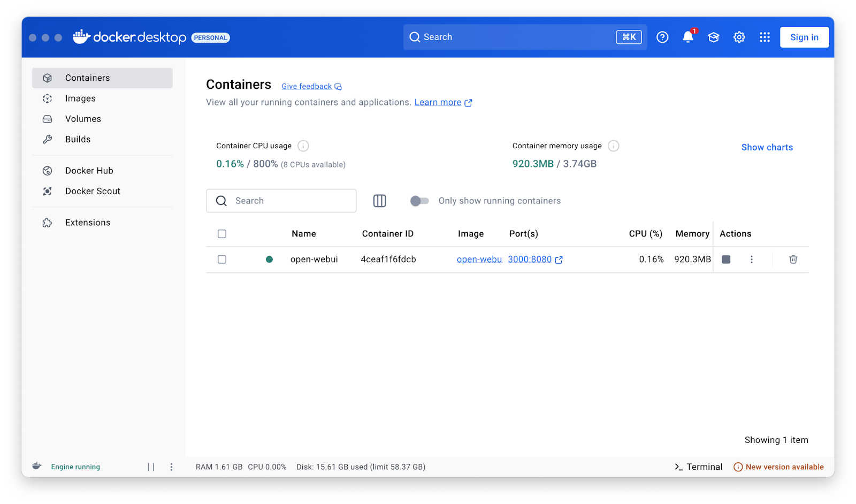Click the Docker whale logo in header
The width and height of the screenshot is (856, 504).
[81, 36]
